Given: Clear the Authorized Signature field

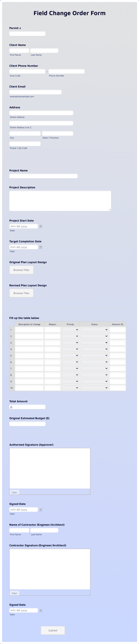Looking at the screenshot, I should point(14,492).
